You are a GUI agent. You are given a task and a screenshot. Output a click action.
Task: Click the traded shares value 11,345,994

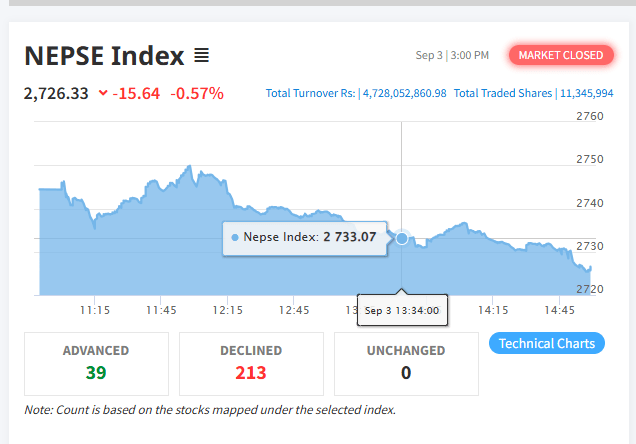pyautogui.click(x=587, y=93)
